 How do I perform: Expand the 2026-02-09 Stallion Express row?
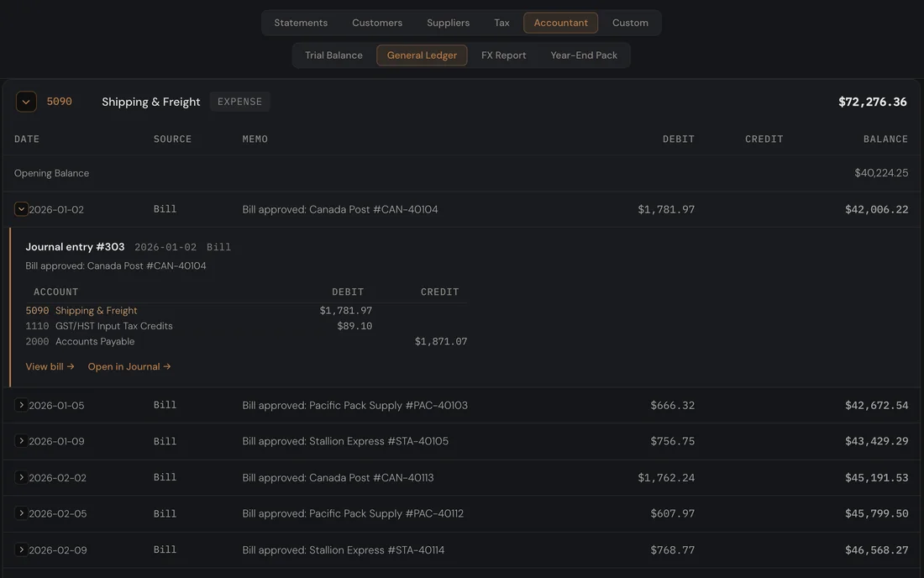coord(21,549)
